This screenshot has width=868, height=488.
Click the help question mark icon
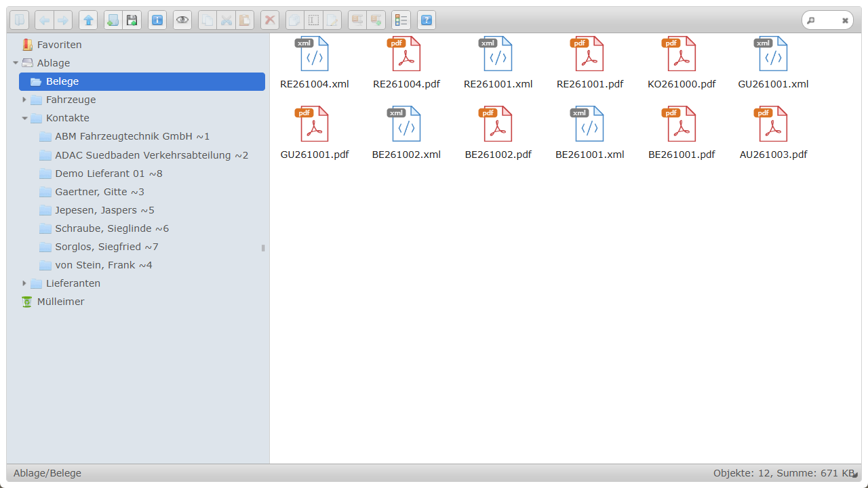coord(426,20)
